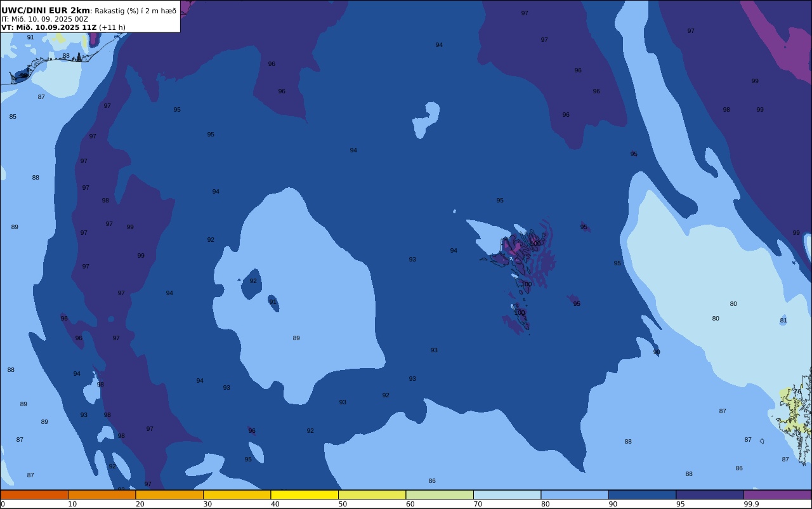Click the orange 10–20 legend swatch

[x=101, y=494]
